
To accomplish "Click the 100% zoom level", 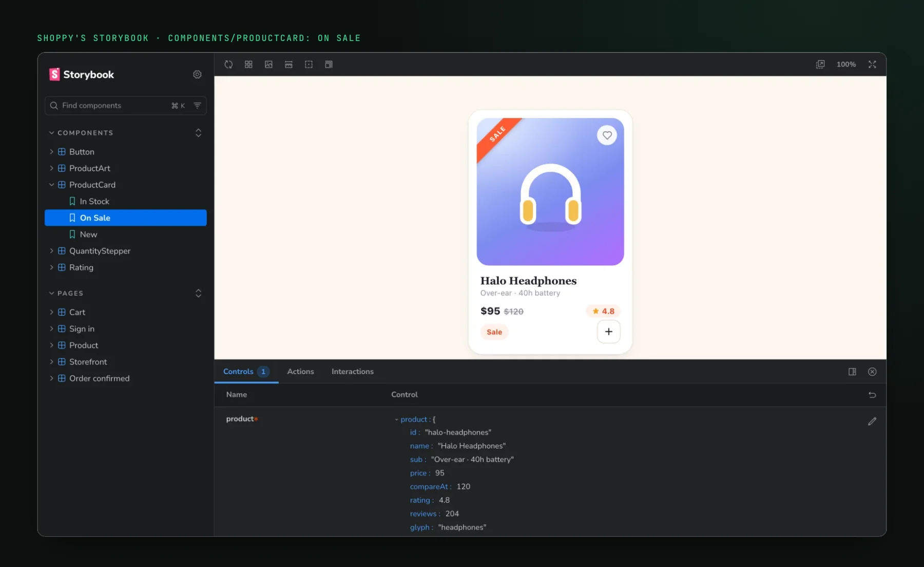I will 846,65.
